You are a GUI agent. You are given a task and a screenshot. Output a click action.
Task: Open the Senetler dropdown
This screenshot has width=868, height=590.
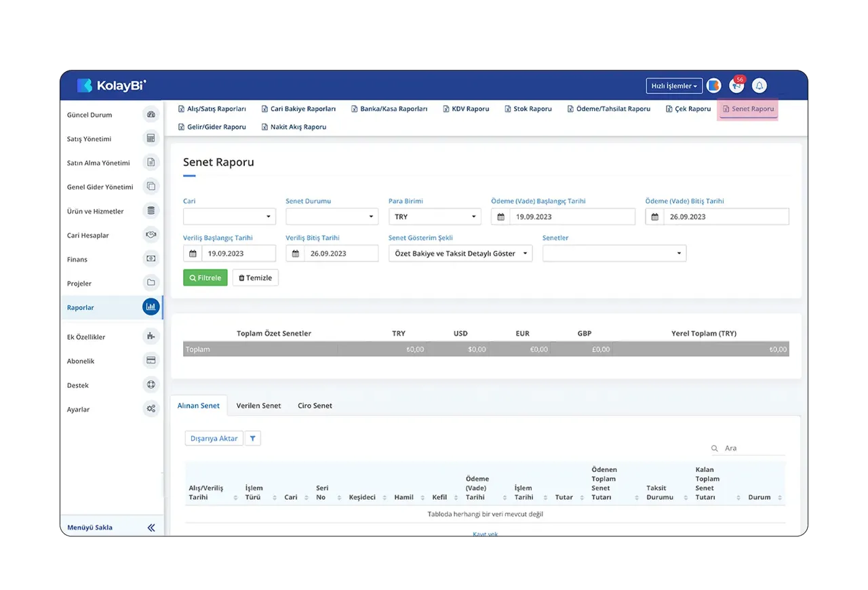614,253
